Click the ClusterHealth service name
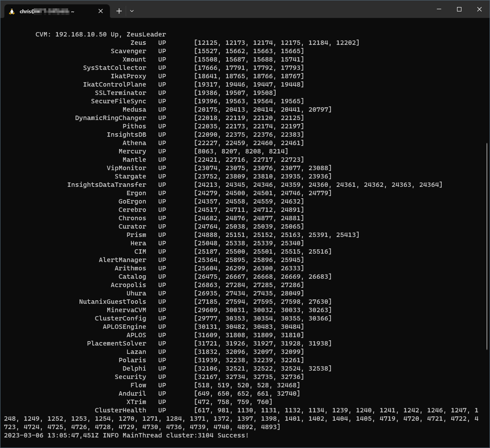The width and height of the screenshot is (490, 448). pyautogui.click(x=120, y=410)
